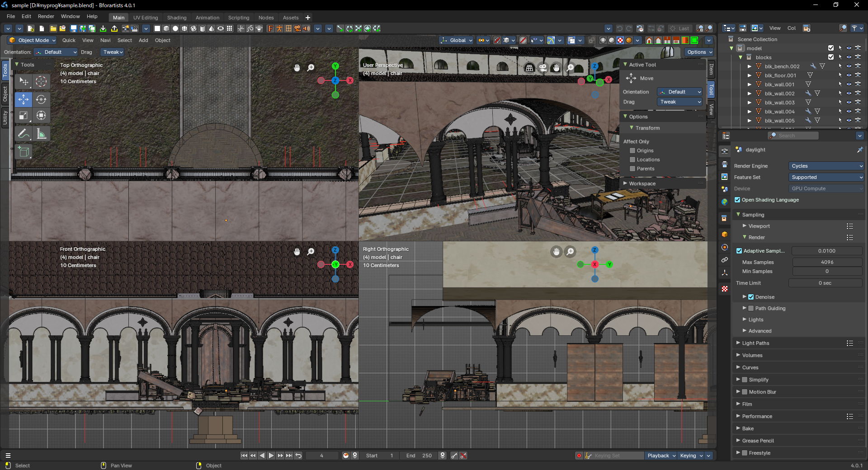Open the Object Mode dropdown
Image resolution: width=868 pixels, height=470 pixels.
(33, 40)
